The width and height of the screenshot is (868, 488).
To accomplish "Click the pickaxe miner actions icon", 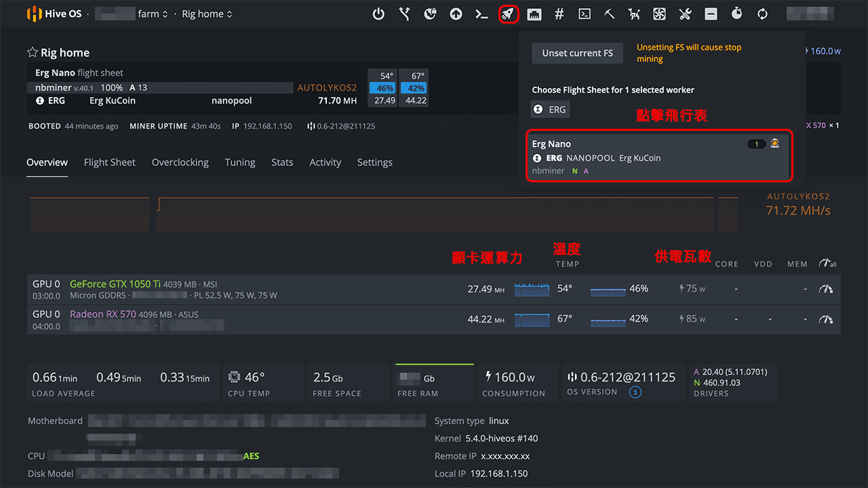I will pos(609,14).
